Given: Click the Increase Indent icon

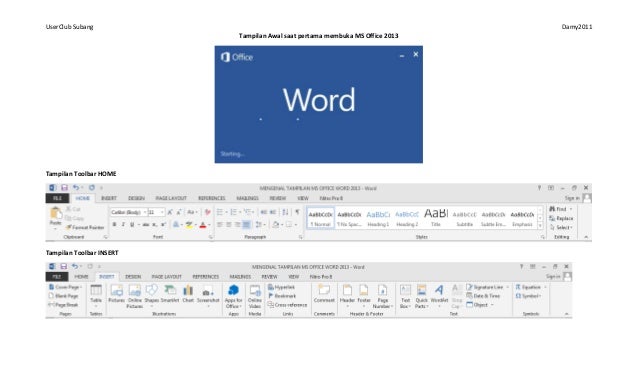Looking at the screenshot, I should point(273,212).
